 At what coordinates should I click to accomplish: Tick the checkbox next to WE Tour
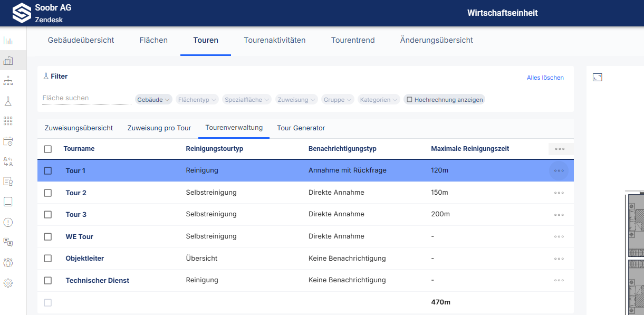pos(48,237)
